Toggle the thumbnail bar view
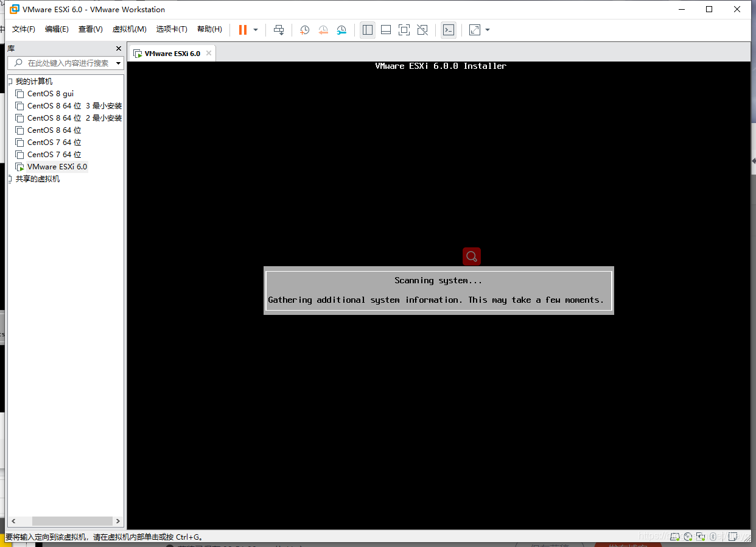This screenshot has width=756, height=547. coord(386,30)
